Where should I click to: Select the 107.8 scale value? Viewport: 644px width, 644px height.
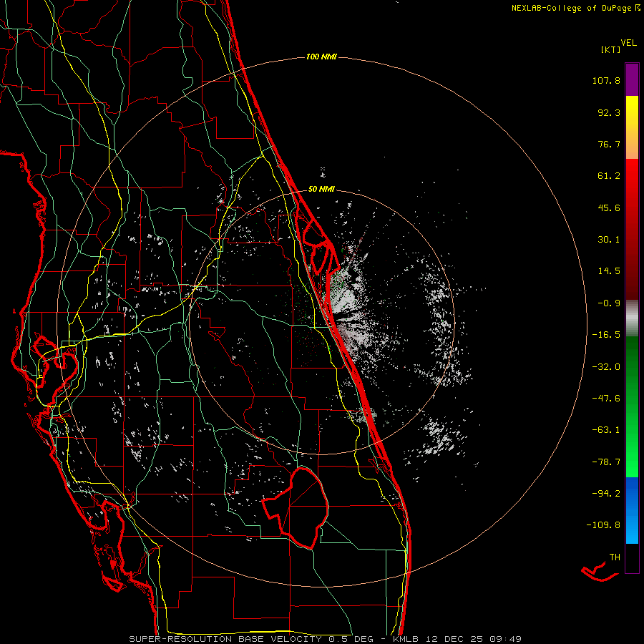tap(606, 80)
